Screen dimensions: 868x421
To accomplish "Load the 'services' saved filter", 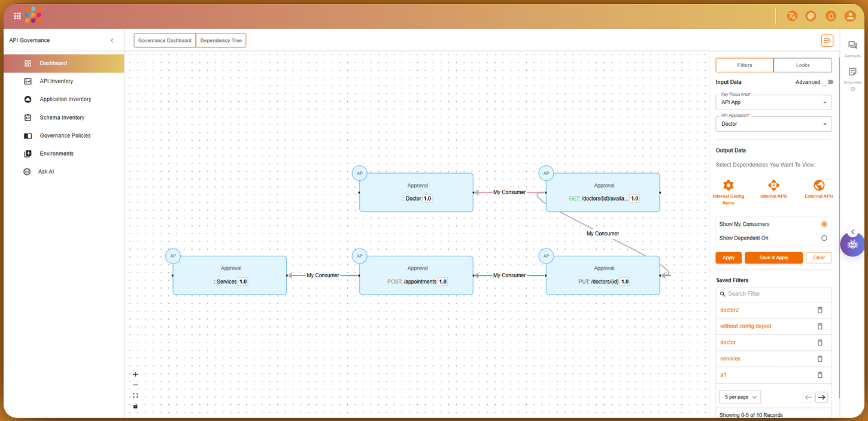I will [730, 359].
